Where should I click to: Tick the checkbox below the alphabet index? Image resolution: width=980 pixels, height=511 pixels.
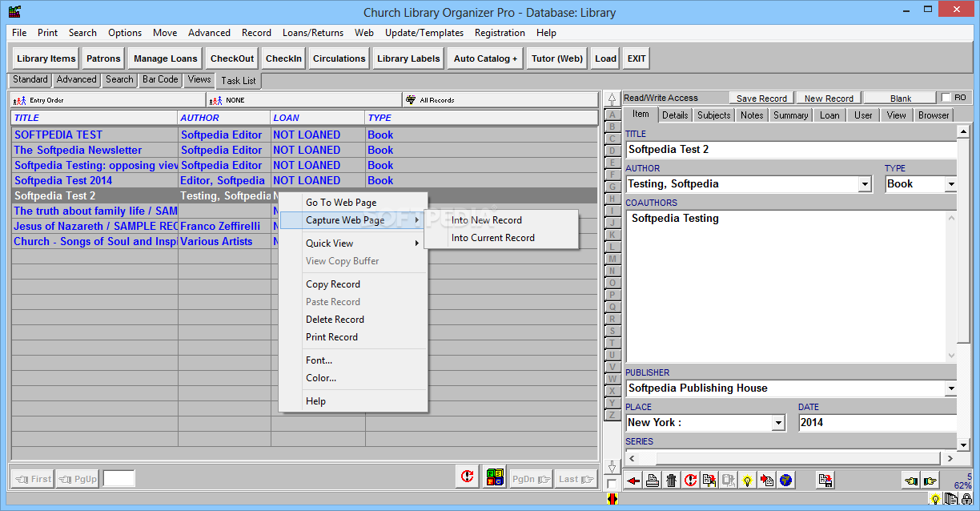[x=612, y=484]
